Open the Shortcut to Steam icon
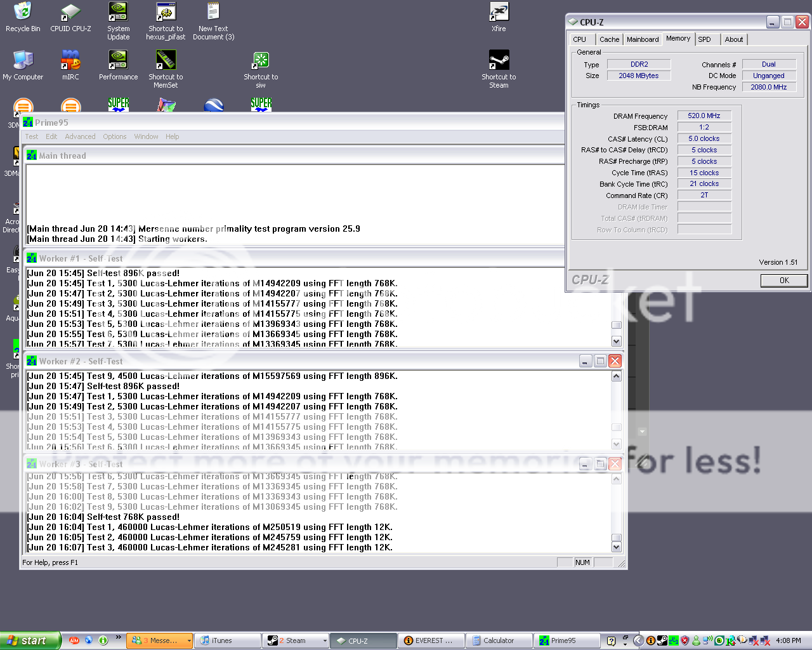The image size is (812, 650). [x=499, y=60]
